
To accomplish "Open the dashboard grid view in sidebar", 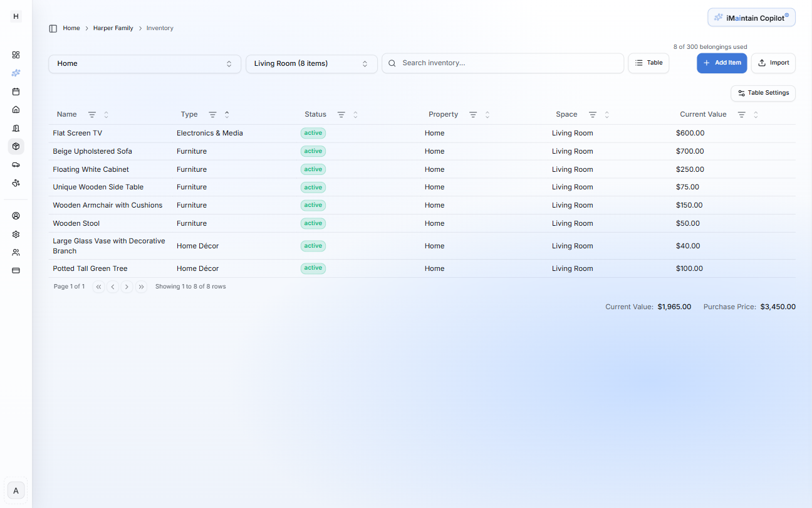I will coord(16,55).
